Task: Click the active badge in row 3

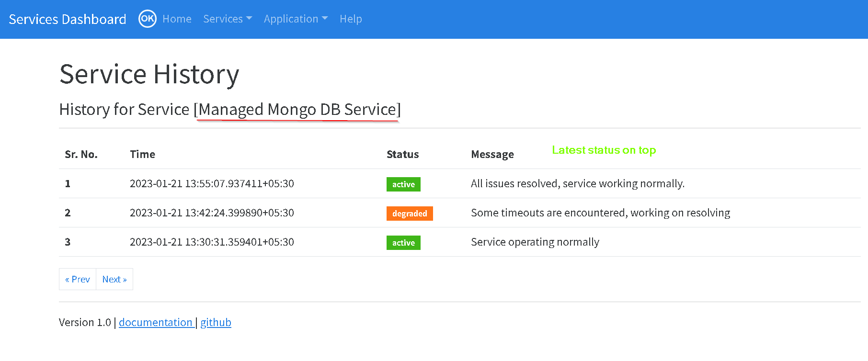Action: [403, 243]
